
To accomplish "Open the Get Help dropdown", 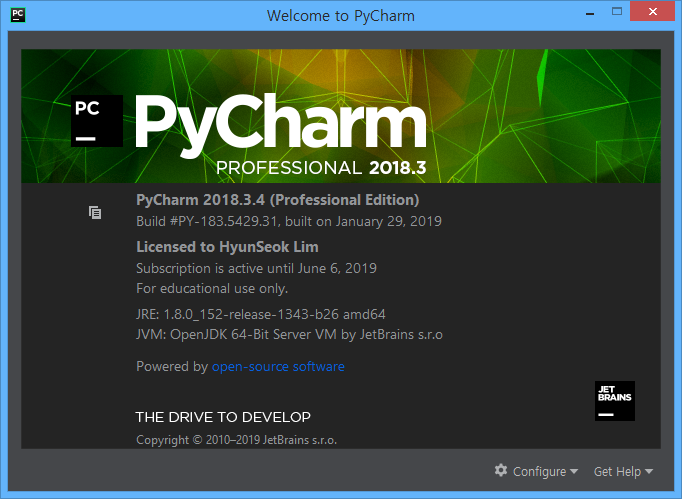I will click(x=623, y=471).
